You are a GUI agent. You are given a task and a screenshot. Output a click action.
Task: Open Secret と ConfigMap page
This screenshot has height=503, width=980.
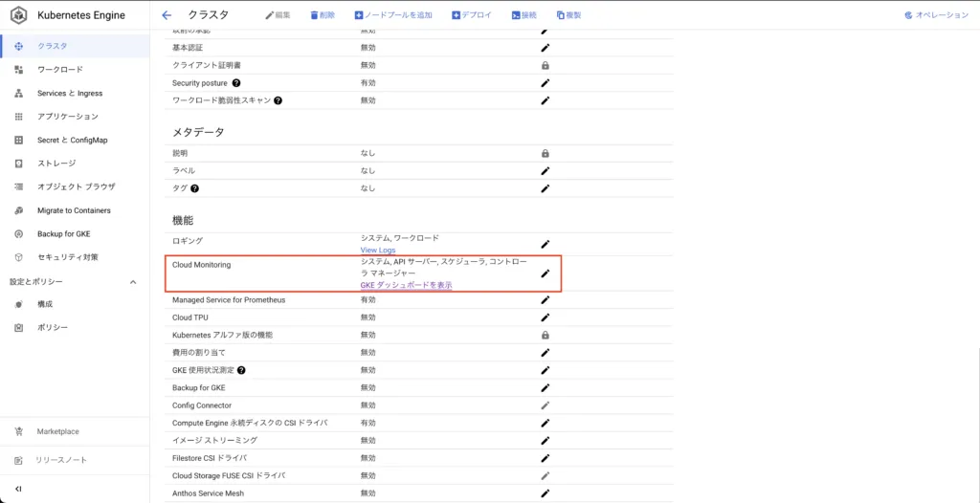pyautogui.click(x=75, y=140)
